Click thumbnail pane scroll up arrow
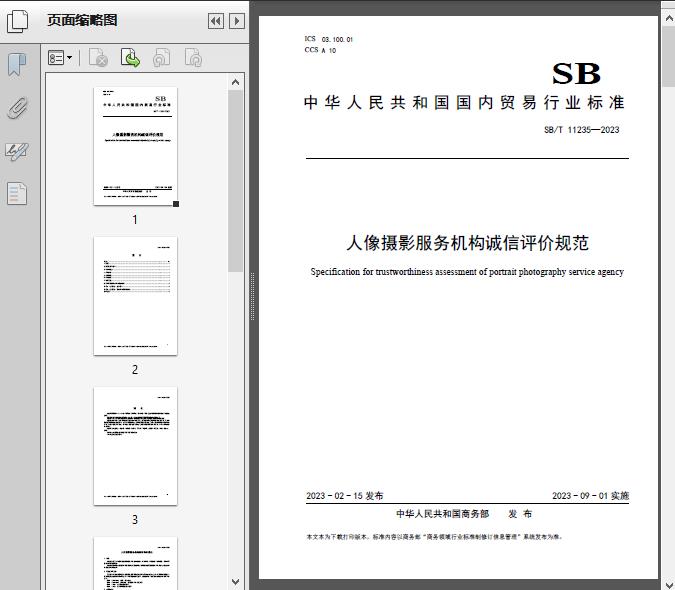The image size is (675, 590). [235, 82]
